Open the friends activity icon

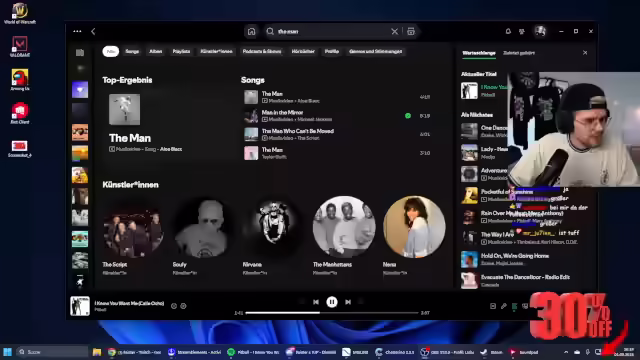click(522, 31)
